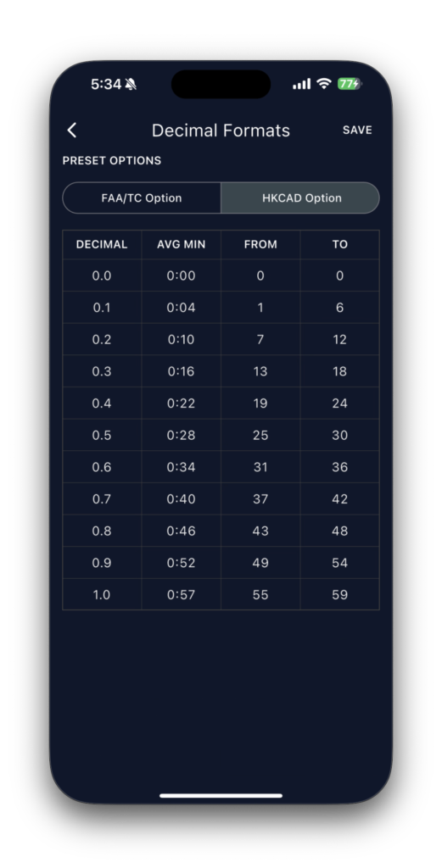Select the FAA/TC Option preset
This screenshot has width=442, height=868.
click(142, 198)
